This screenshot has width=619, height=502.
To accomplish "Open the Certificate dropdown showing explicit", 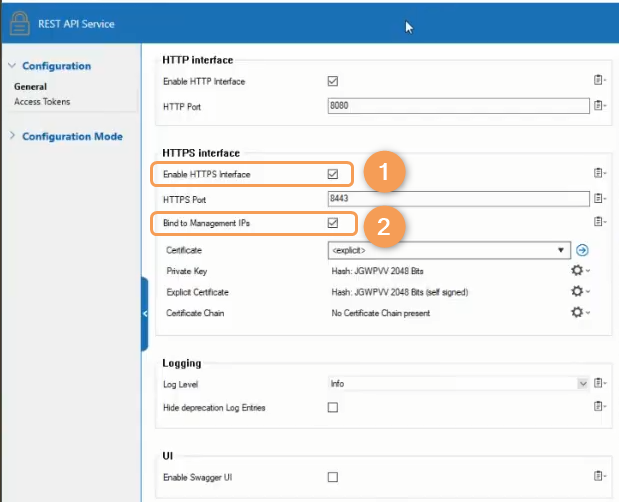I will click(x=448, y=250).
